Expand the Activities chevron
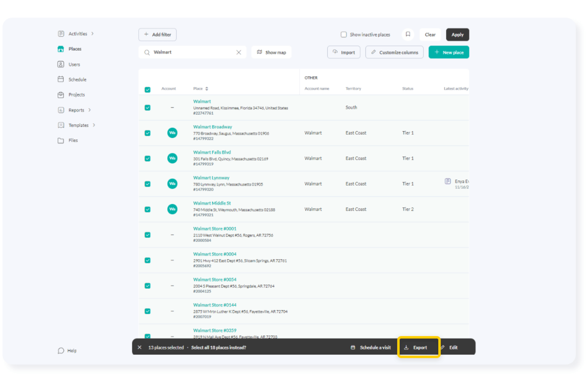 (x=93, y=34)
